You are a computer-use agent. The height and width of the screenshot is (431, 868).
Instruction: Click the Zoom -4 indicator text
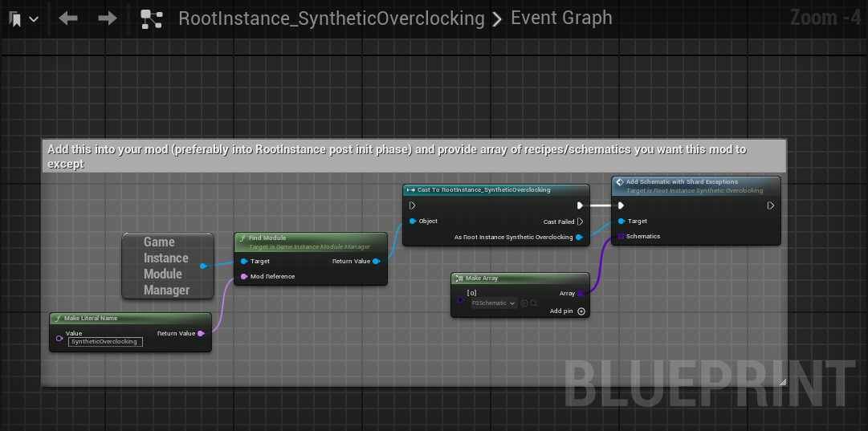tap(825, 18)
